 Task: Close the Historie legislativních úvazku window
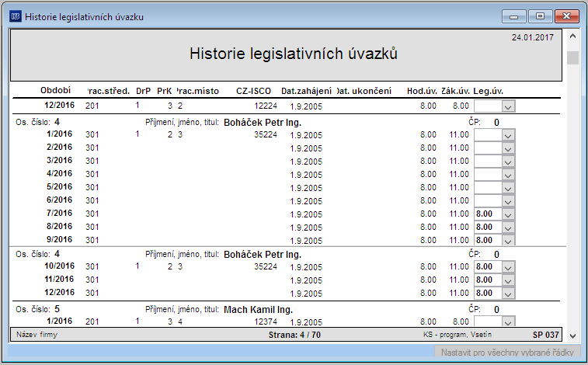click(566, 16)
